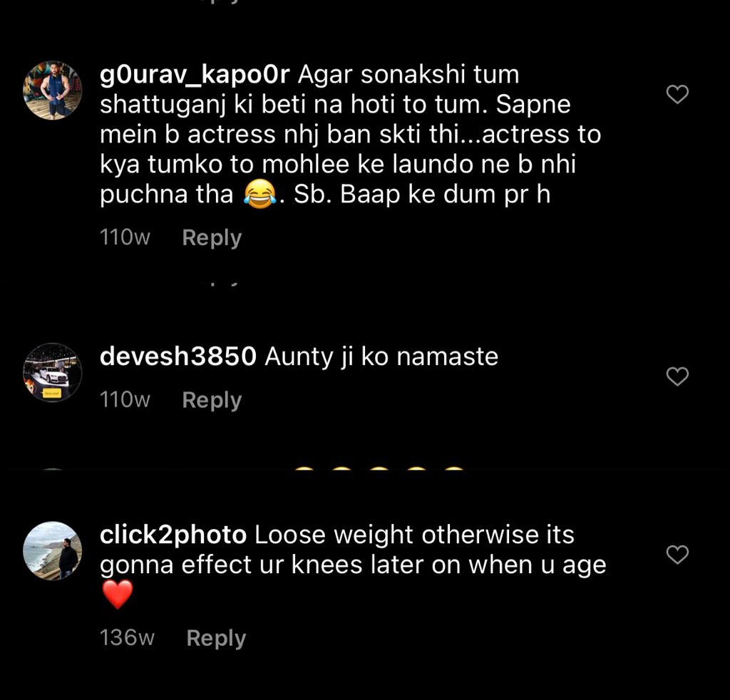Viewport: 730px width, 700px height.
Task: Tap heart icon beside devesh3850 comment
Action: 677,376
